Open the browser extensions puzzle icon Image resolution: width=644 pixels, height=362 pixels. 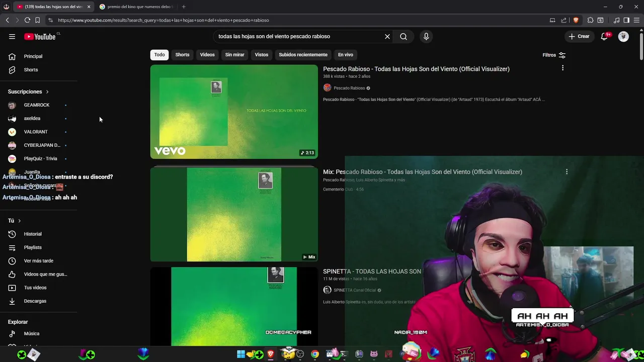(590, 20)
